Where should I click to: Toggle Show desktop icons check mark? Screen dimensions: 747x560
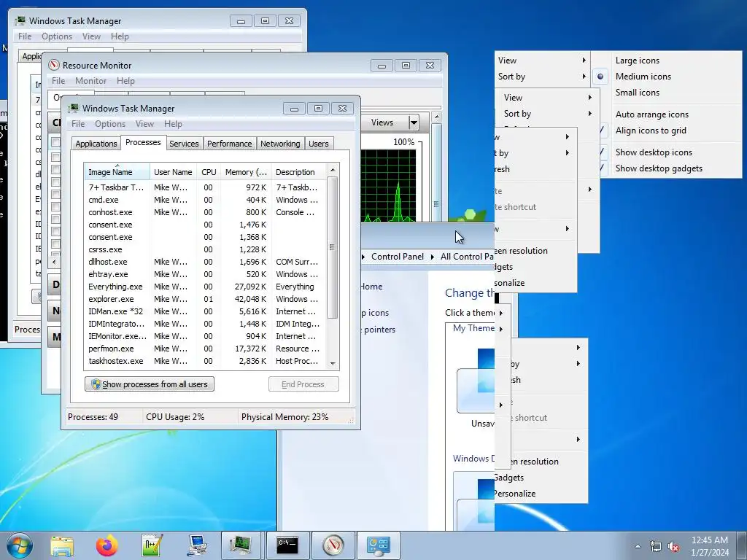click(x=603, y=152)
